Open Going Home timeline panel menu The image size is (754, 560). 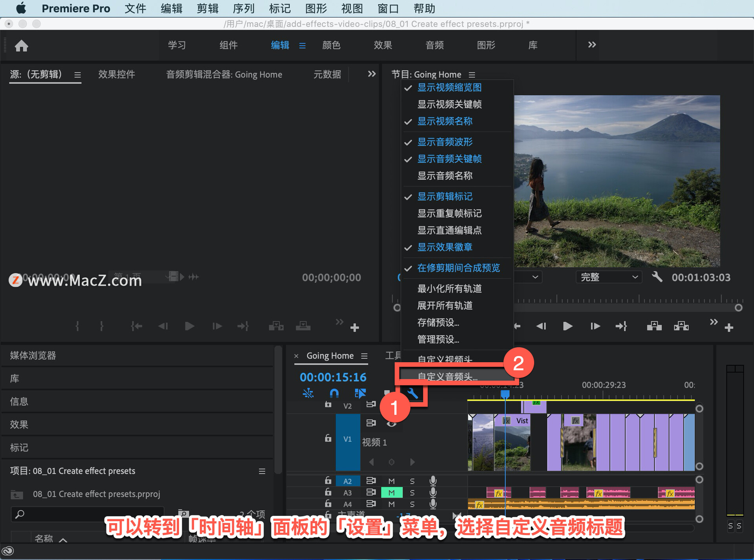tap(364, 356)
